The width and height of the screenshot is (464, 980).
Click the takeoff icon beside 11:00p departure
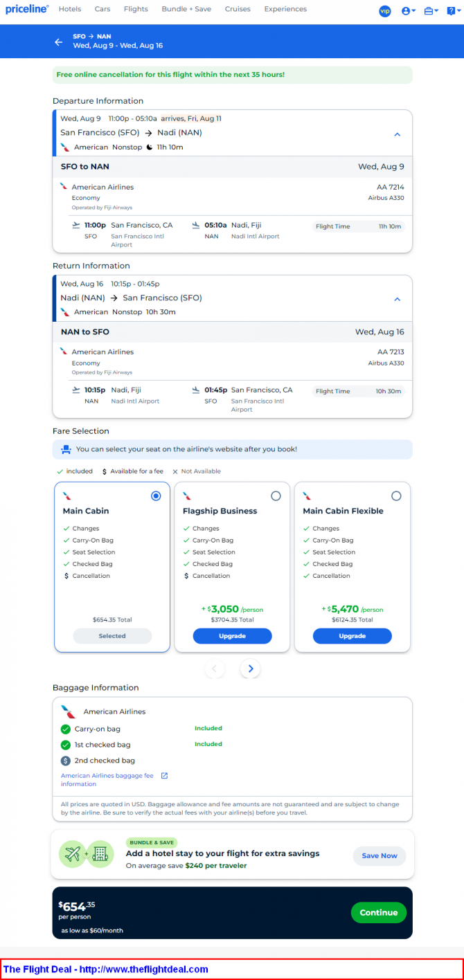tap(76, 225)
